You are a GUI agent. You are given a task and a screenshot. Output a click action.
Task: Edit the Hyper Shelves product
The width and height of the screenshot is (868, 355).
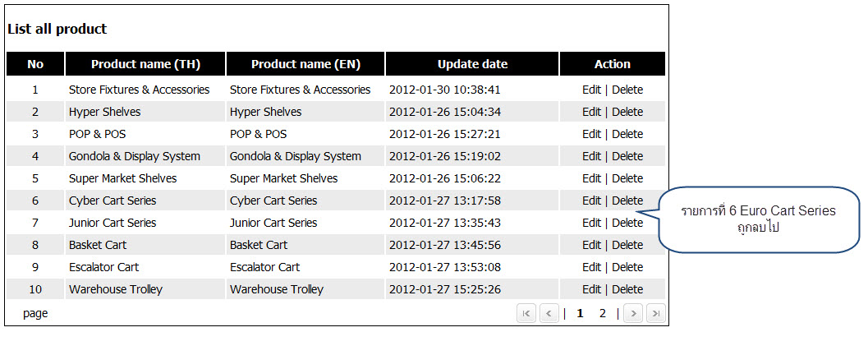click(x=591, y=112)
